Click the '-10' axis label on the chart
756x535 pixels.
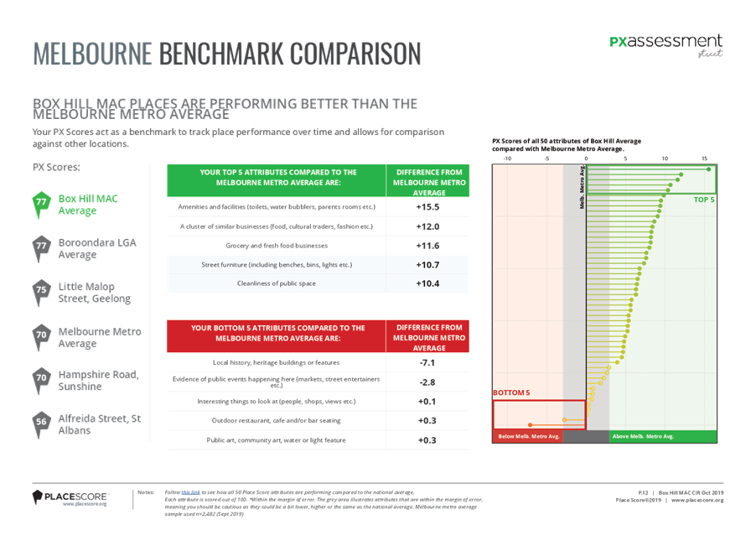(x=507, y=158)
